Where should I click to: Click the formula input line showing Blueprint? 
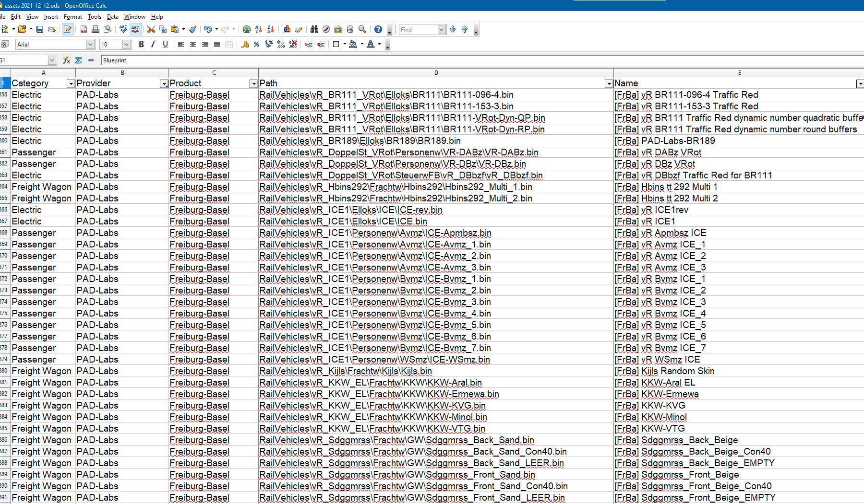[482, 60]
